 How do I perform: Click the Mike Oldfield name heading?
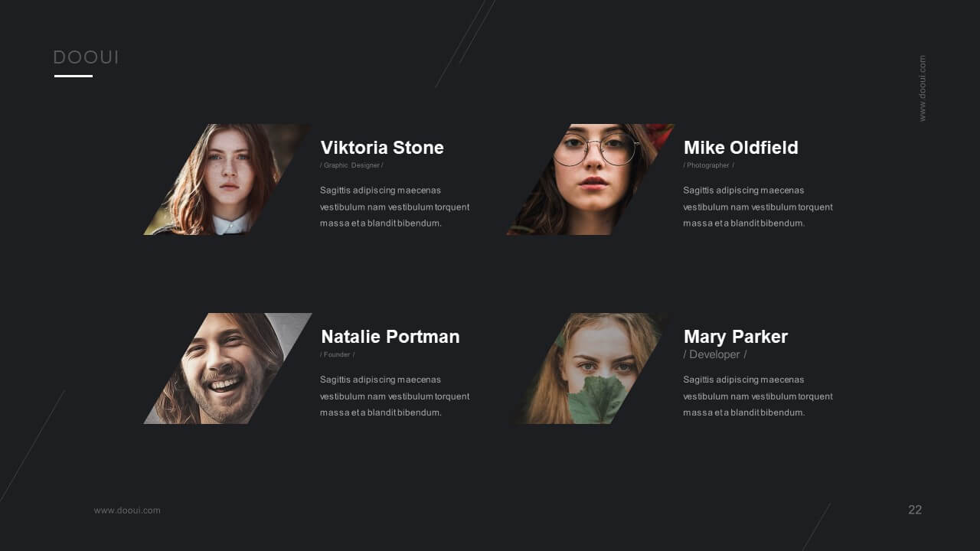740,148
